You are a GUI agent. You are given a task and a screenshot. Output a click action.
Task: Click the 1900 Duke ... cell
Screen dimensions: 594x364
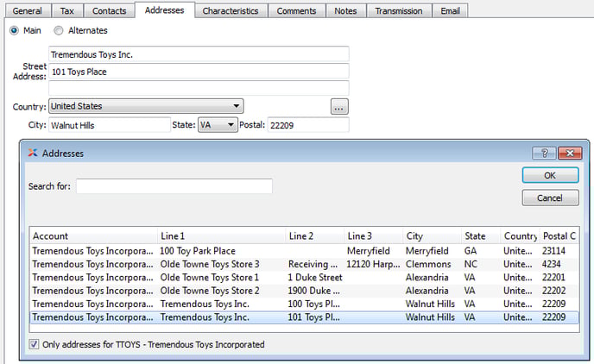[x=313, y=291]
